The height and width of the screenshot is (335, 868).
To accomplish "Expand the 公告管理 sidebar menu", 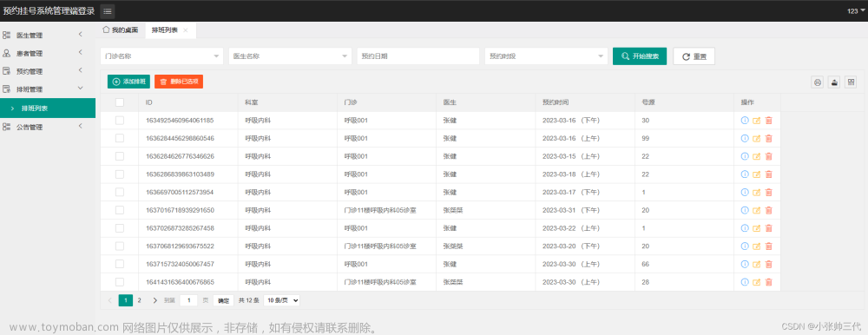I will pyautogui.click(x=48, y=127).
